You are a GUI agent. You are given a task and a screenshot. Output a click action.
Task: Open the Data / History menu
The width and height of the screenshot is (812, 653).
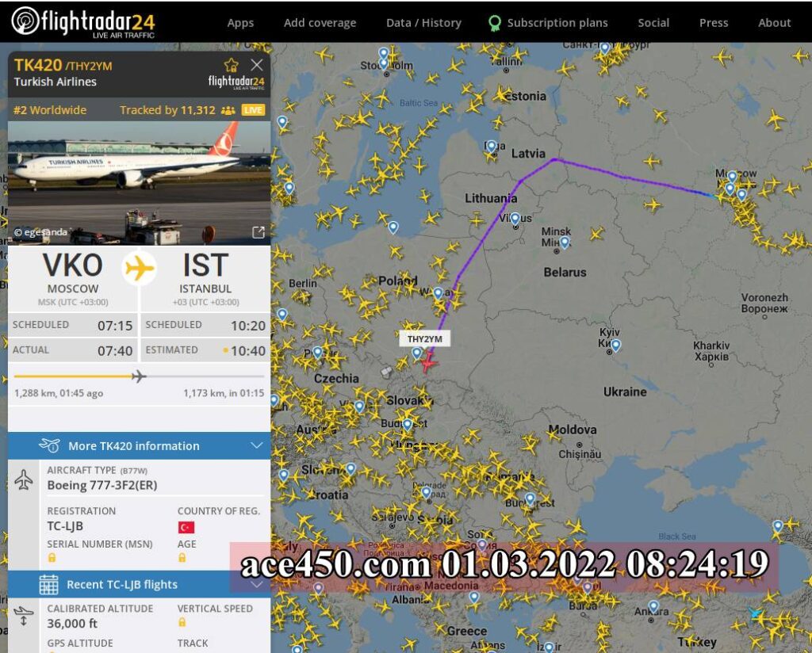(x=423, y=23)
